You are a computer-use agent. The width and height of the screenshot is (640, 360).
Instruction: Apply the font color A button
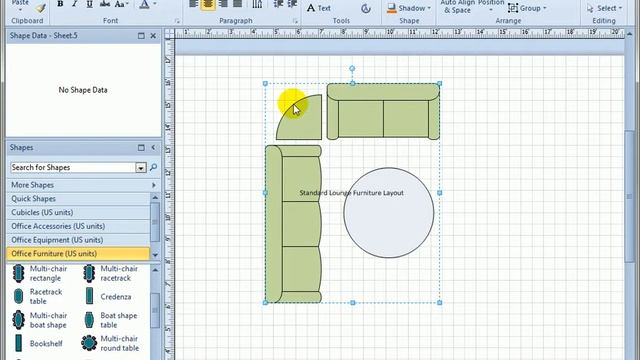(144, 4)
